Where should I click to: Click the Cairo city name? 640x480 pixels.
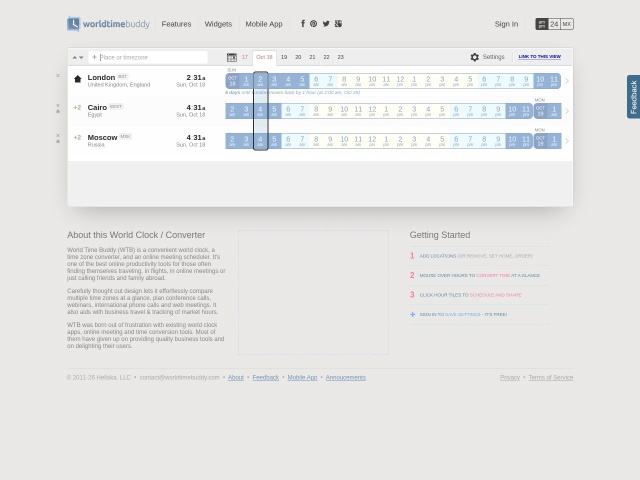point(97,108)
